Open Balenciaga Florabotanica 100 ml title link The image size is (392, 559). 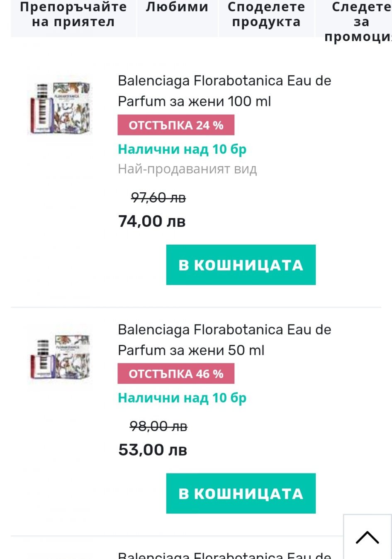pos(224,91)
